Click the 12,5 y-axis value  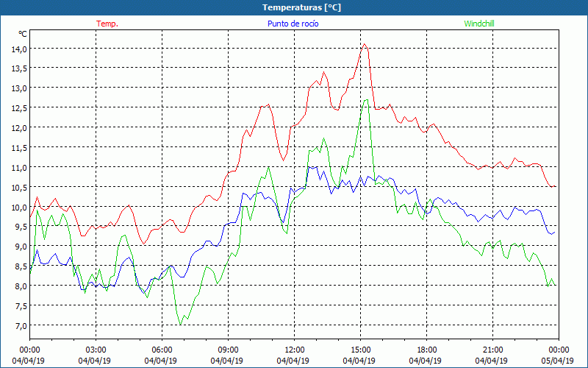pos(19,108)
